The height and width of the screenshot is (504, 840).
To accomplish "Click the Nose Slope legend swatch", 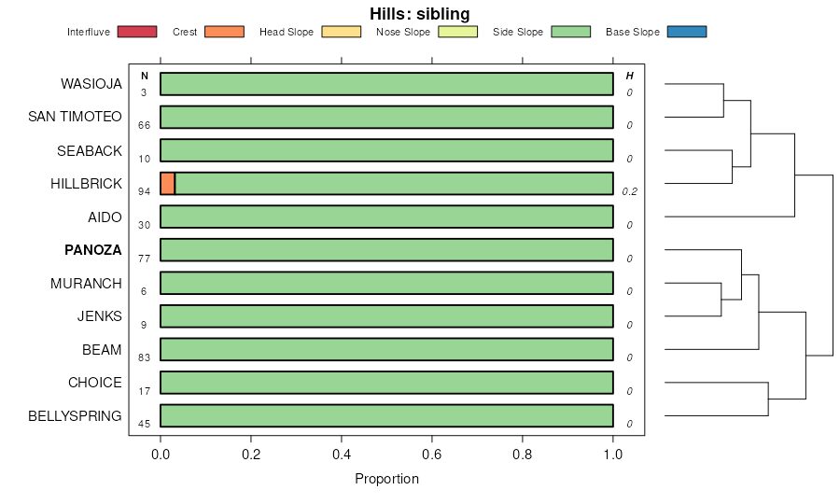I will (457, 32).
